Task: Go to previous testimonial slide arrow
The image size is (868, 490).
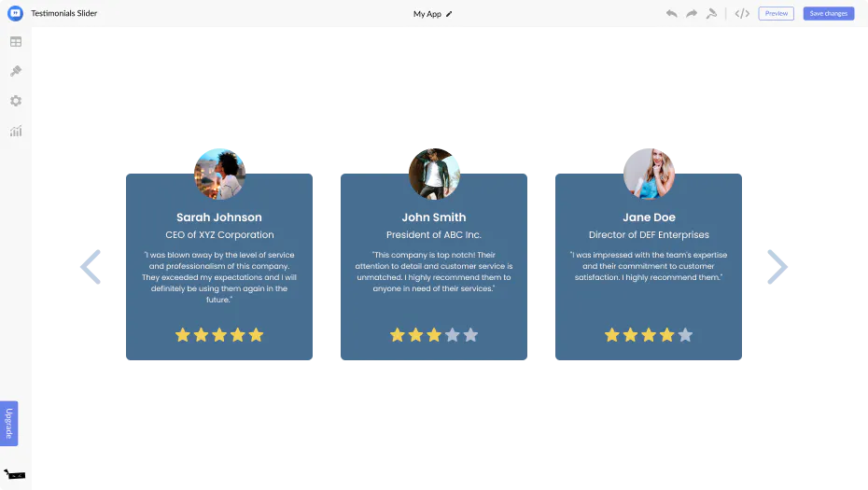Action: pos(91,267)
